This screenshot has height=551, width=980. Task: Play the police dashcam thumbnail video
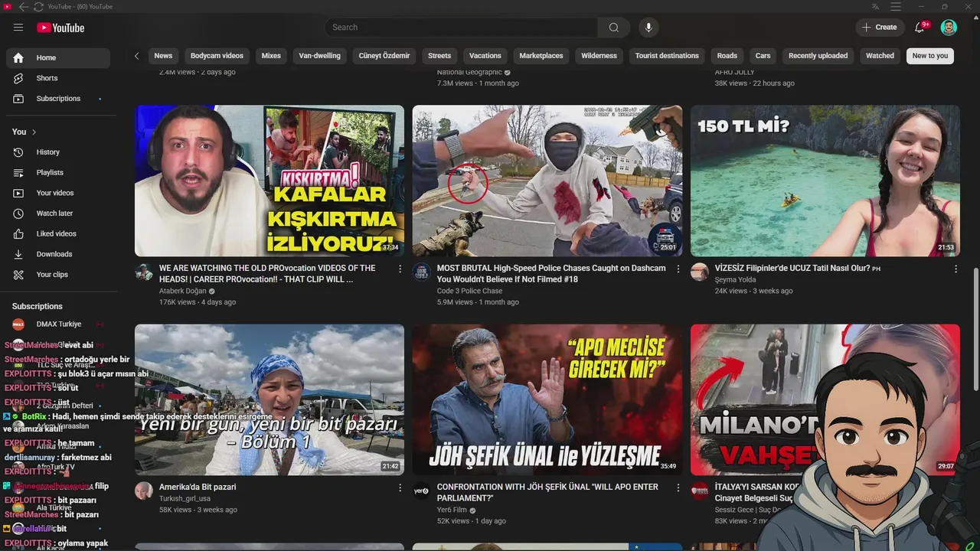(547, 181)
